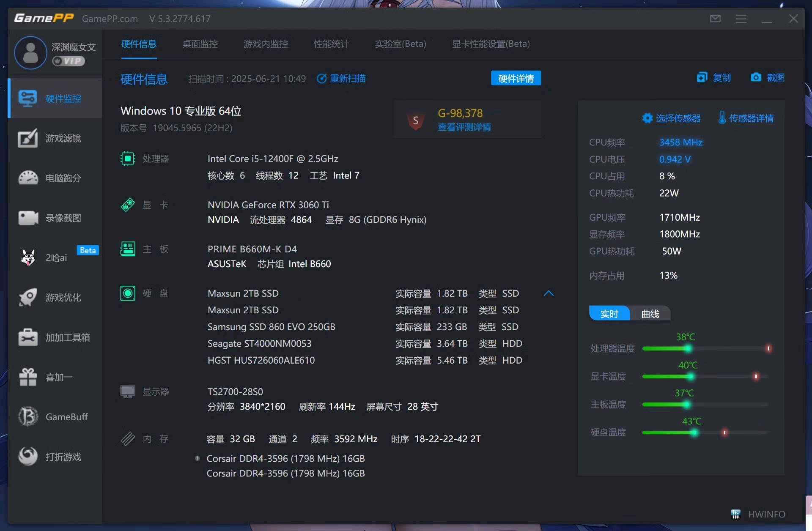Click the 查看评测详情 link
Screen dimensions: 812x531
click(x=464, y=127)
